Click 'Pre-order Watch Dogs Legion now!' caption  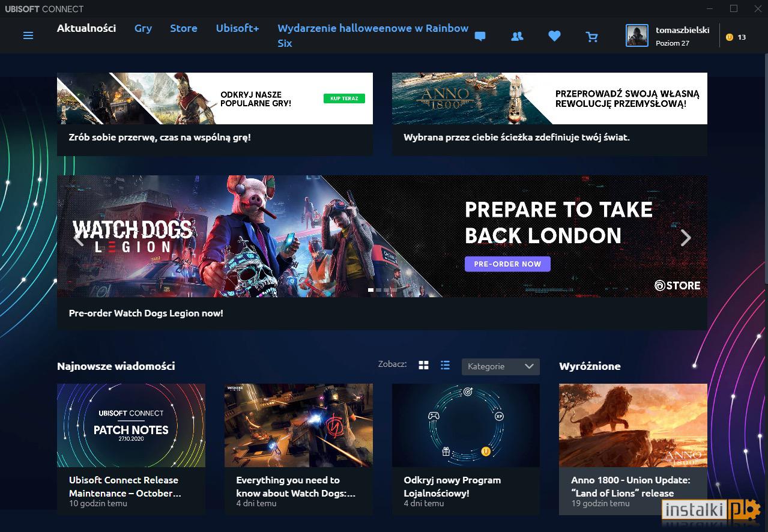coord(146,313)
